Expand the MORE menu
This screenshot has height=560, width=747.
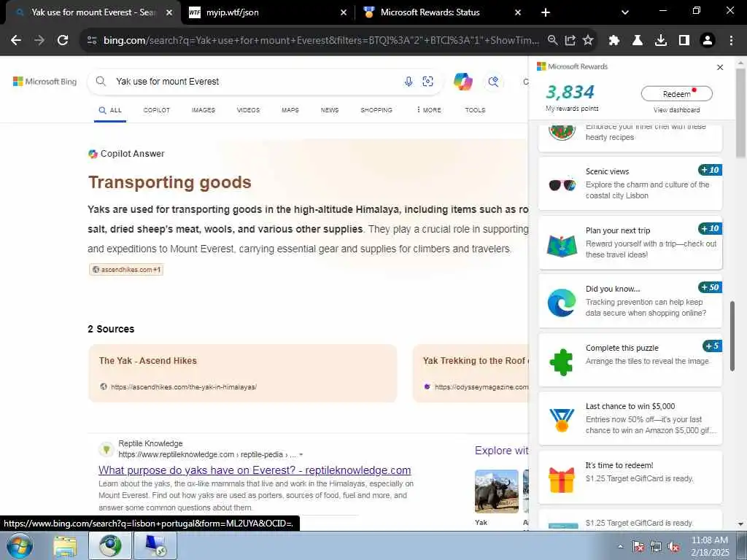429,110
